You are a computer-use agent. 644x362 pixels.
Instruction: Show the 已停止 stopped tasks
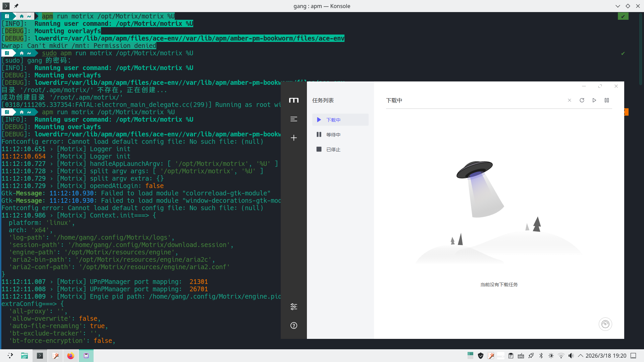tap(333, 149)
